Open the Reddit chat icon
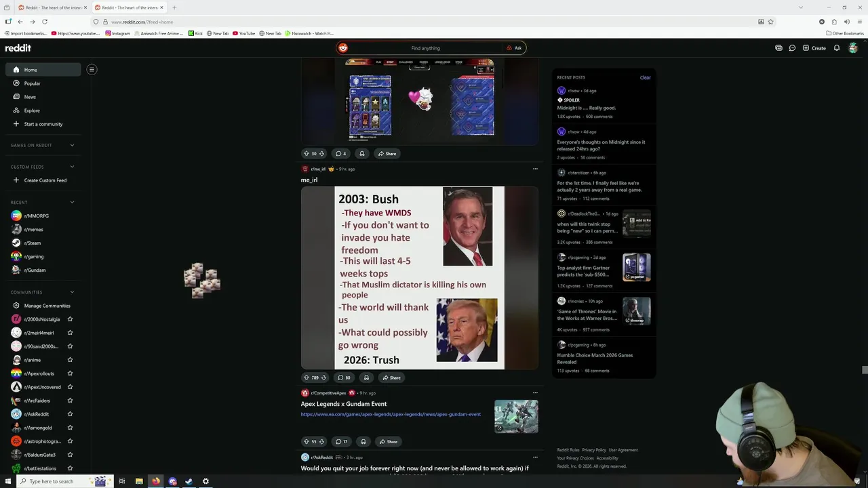The height and width of the screenshot is (488, 868). 792,48
